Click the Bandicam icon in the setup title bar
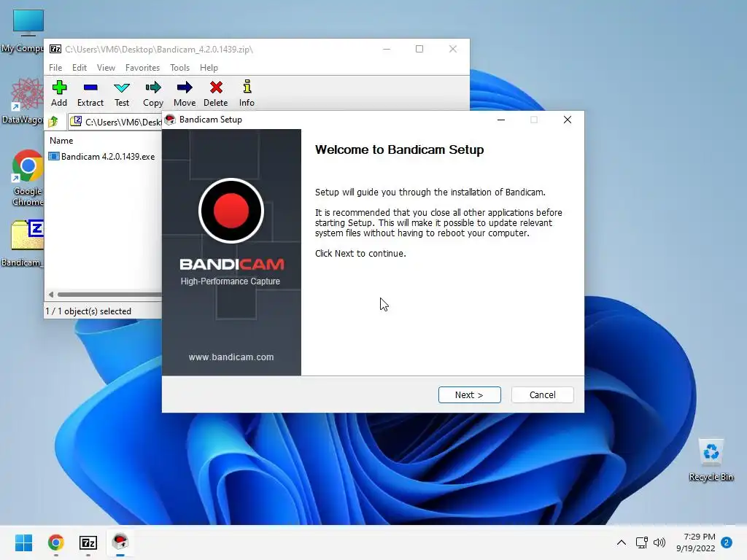The width and height of the screenshot is (747, 560). click(170, 120)
